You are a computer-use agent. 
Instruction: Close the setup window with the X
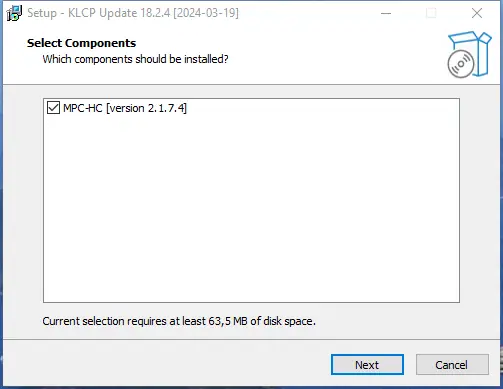click(x=477, y=13)
